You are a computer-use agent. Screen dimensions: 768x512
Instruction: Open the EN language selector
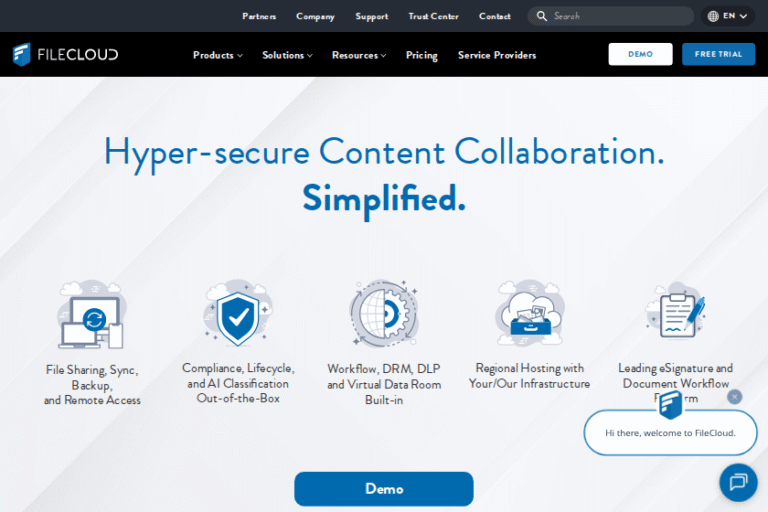click(x=734, y=16)
